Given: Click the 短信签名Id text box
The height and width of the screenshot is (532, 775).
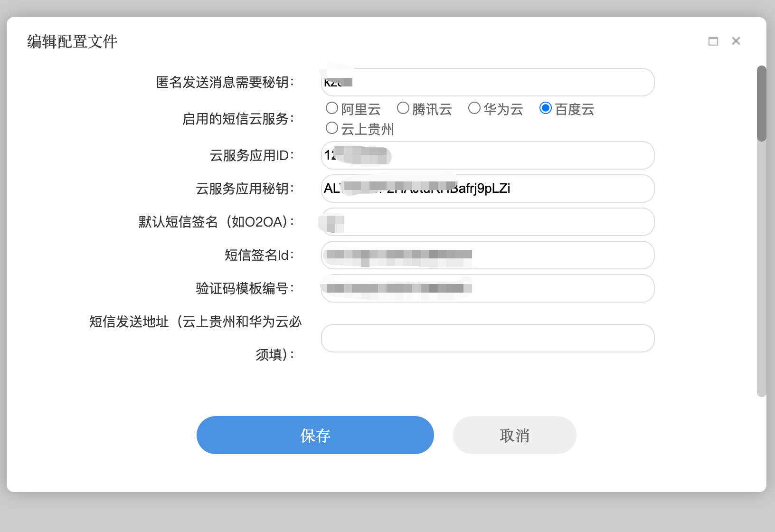Looking at the screenshot, I should [x=487, y=255].
